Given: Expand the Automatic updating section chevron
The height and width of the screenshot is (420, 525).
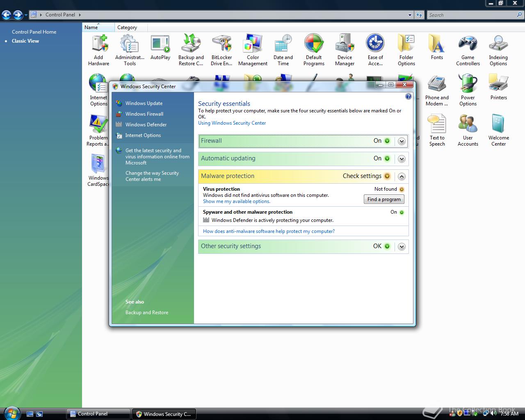Looking at the screenshot, I should [402, 159].
